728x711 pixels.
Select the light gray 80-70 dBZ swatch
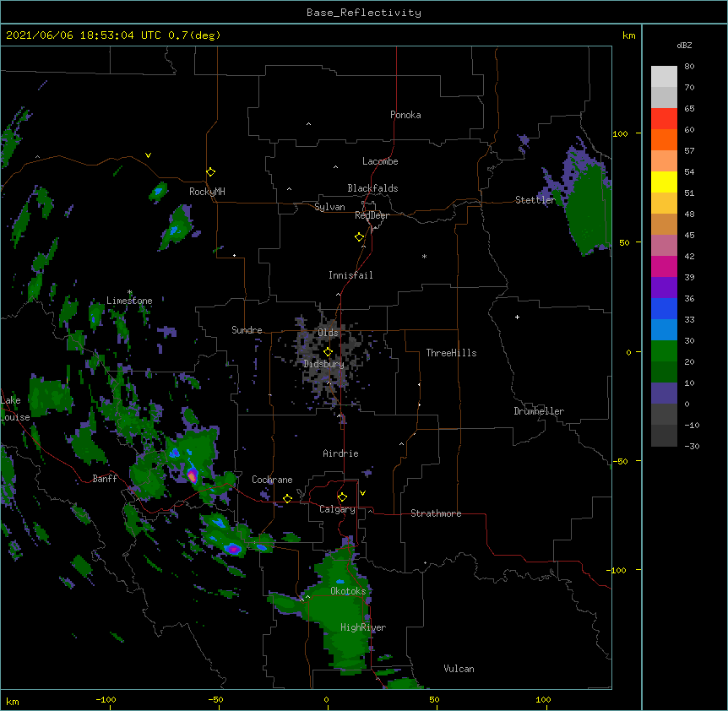click(664, 77)
